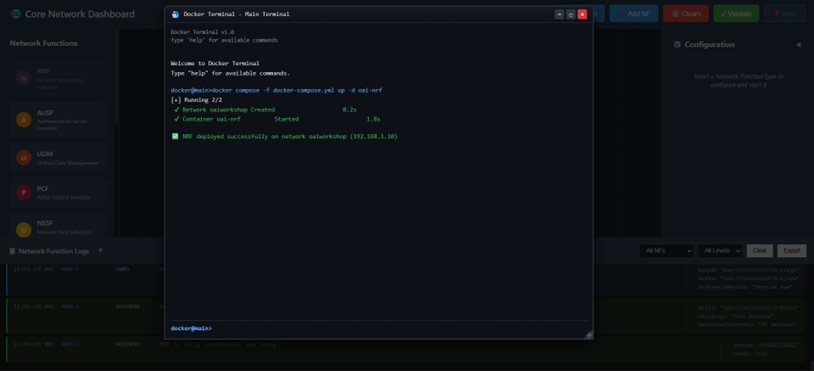Click the green checkbox emoji before NRF deployed

click(x=175, y=136)
